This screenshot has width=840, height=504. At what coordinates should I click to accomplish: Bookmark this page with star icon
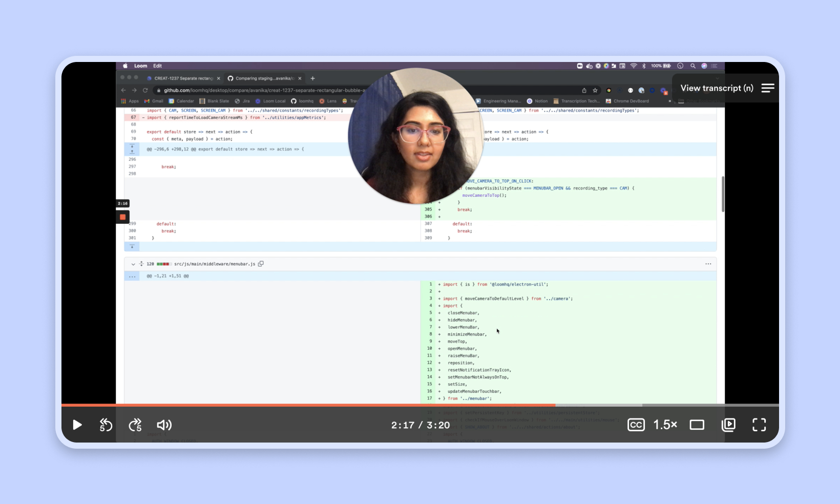point(595,90)
